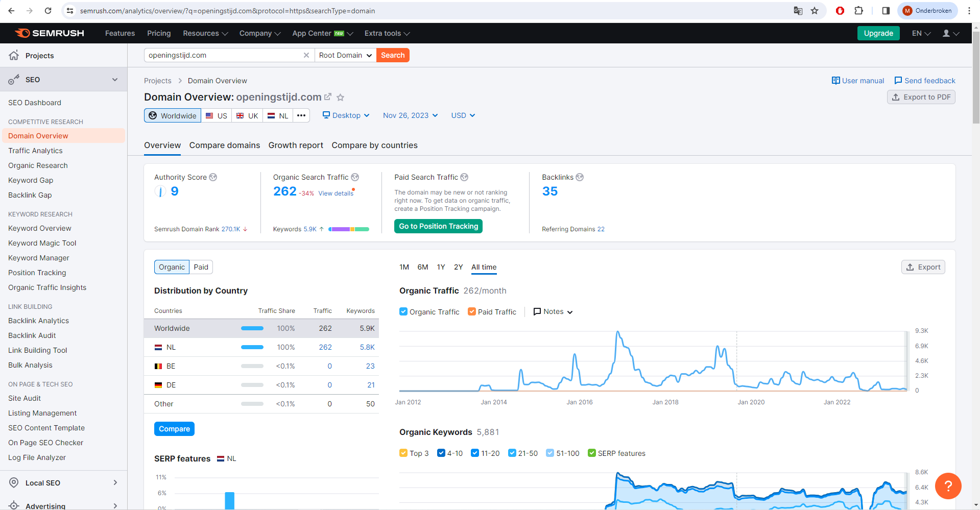Open USD currency dropdown
Viewport: 980px width, 510px height.
[463, 115]
